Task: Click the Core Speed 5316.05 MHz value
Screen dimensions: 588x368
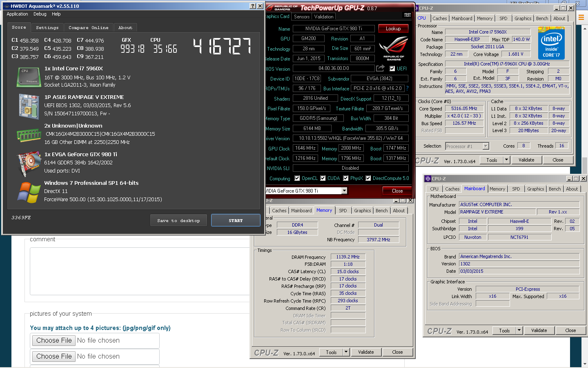Action: [464, 109]
